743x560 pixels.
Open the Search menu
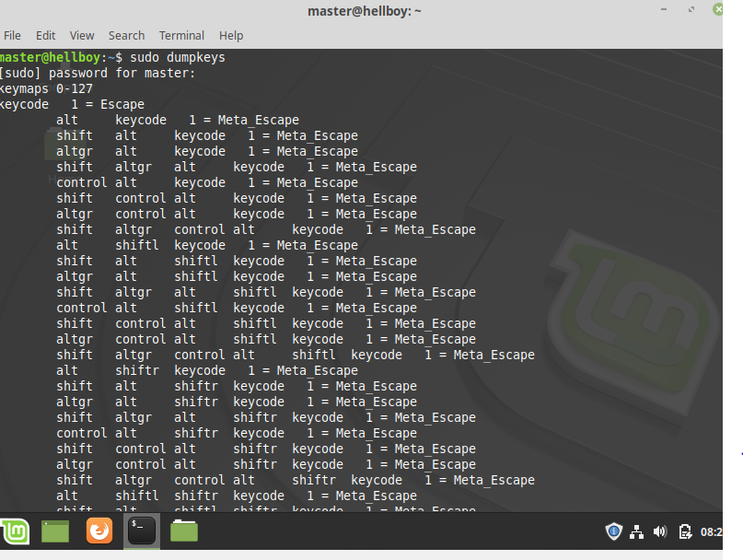[126, 36]
